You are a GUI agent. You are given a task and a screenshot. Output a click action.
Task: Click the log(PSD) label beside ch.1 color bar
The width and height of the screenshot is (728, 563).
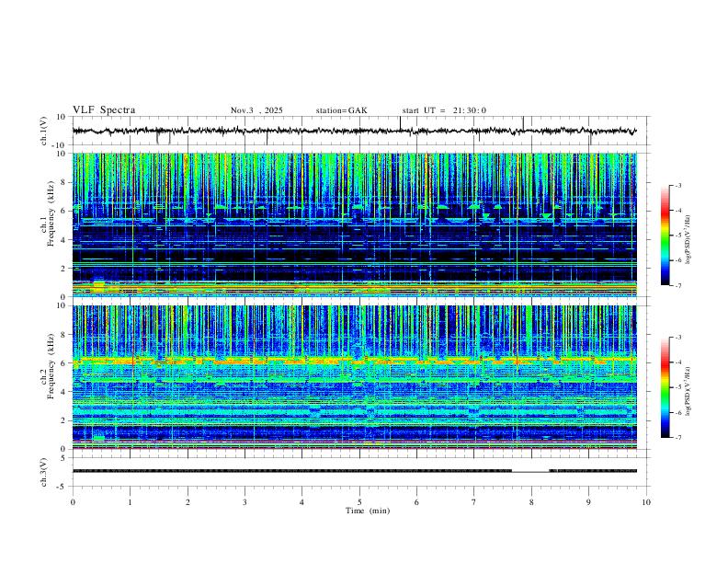[688, 240]
